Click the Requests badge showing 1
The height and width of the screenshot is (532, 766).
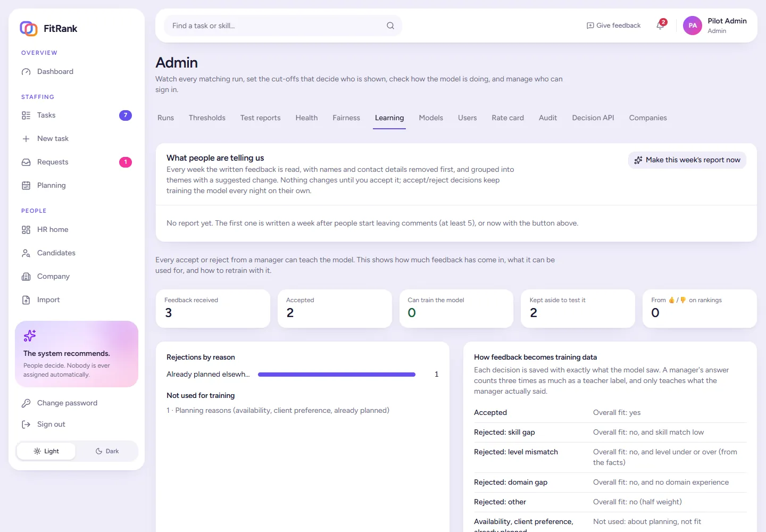[126, 162]
